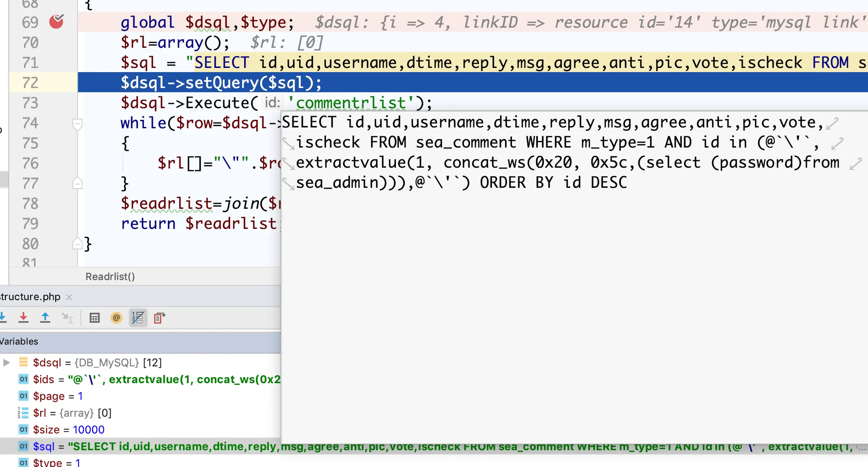The width and height of the screenshot is (868, 467).
Task: Click the Run to Cursor icon
Action: (x=67, y=318)
